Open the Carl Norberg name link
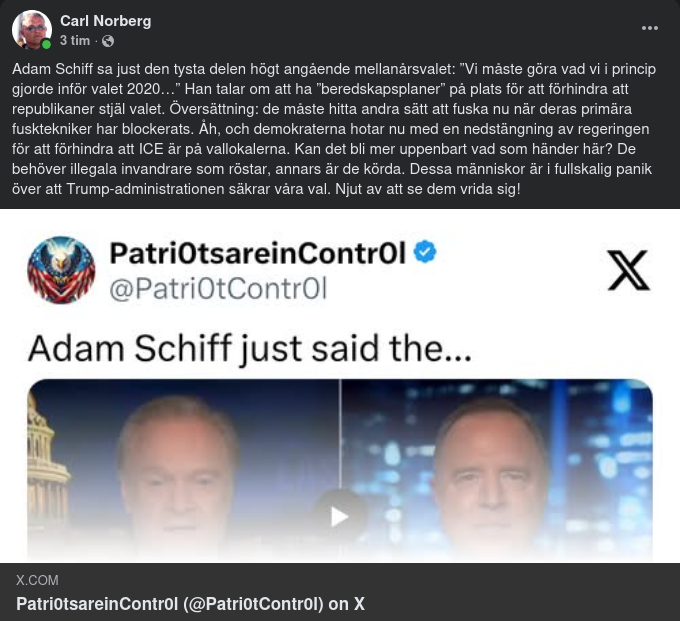 coord(105,21)
